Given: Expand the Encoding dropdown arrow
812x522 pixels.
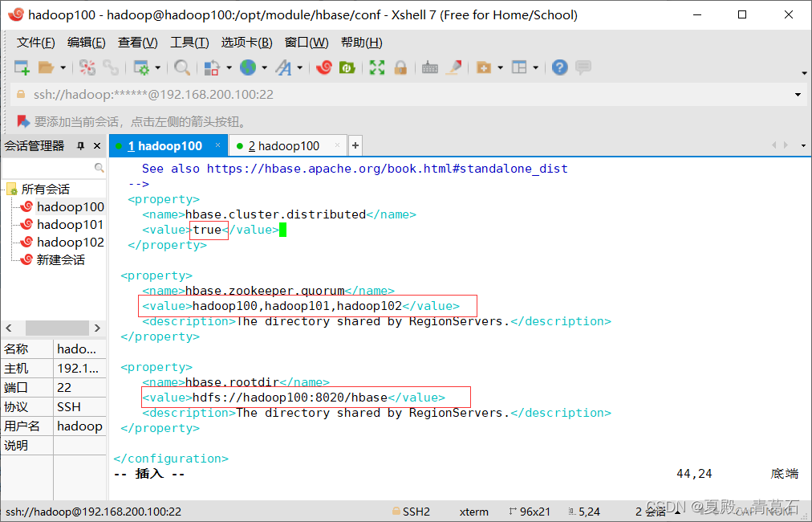Looking at the screenshot, I should [265, 68].
